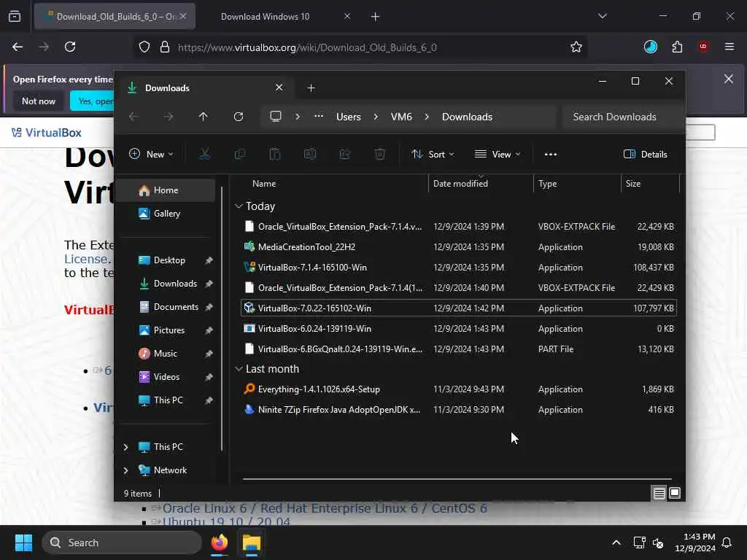Click the shield tracking protection icon
The width and height of the screenshot is (747, 560).
tap(144, 47)
